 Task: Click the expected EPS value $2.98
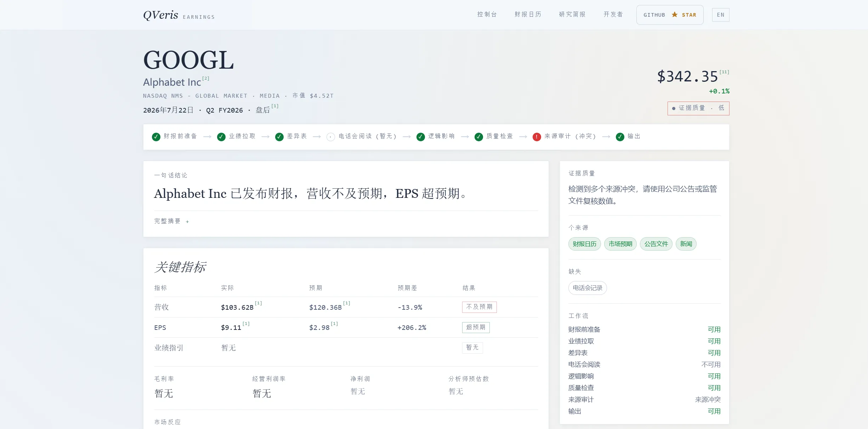point(319,328)
